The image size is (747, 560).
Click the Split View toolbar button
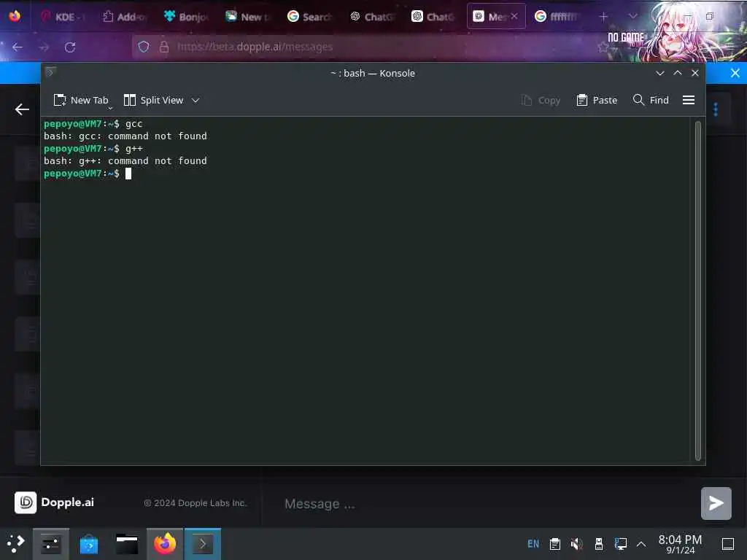tap(153, 100)
